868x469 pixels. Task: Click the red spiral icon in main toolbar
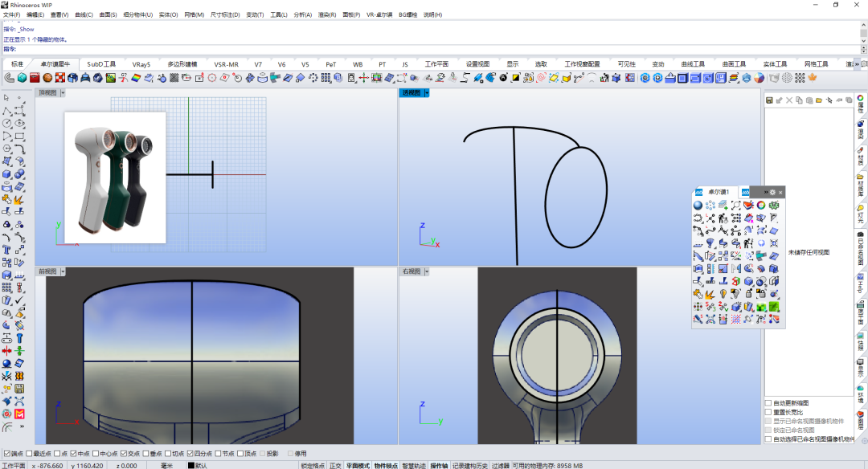[542, 78]
